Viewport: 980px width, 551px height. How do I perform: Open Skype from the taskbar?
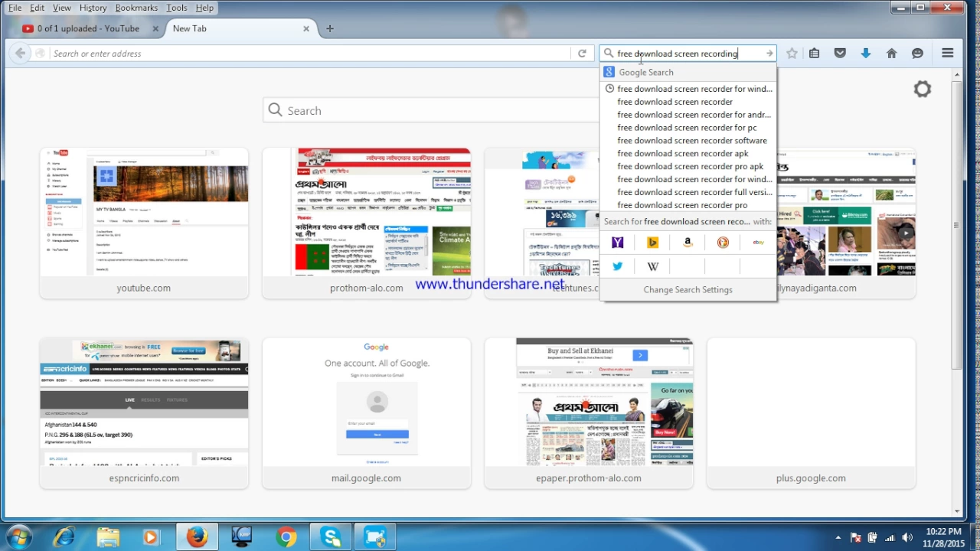(331, 537)
